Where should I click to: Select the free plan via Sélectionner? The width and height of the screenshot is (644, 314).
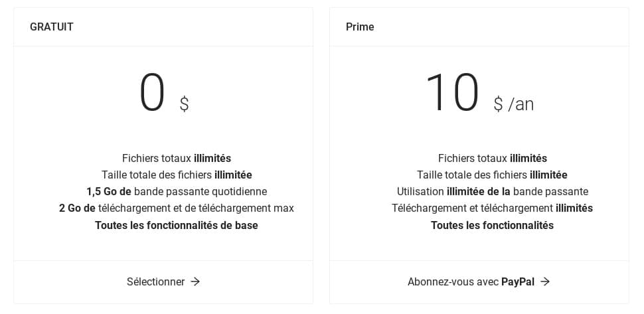tap(163, 282)
